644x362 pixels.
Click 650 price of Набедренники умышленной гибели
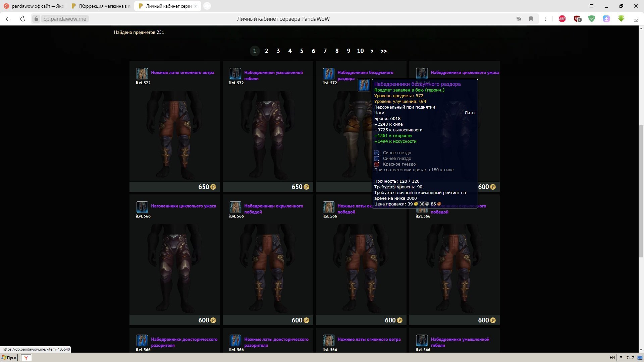click(x=300, y=187)
